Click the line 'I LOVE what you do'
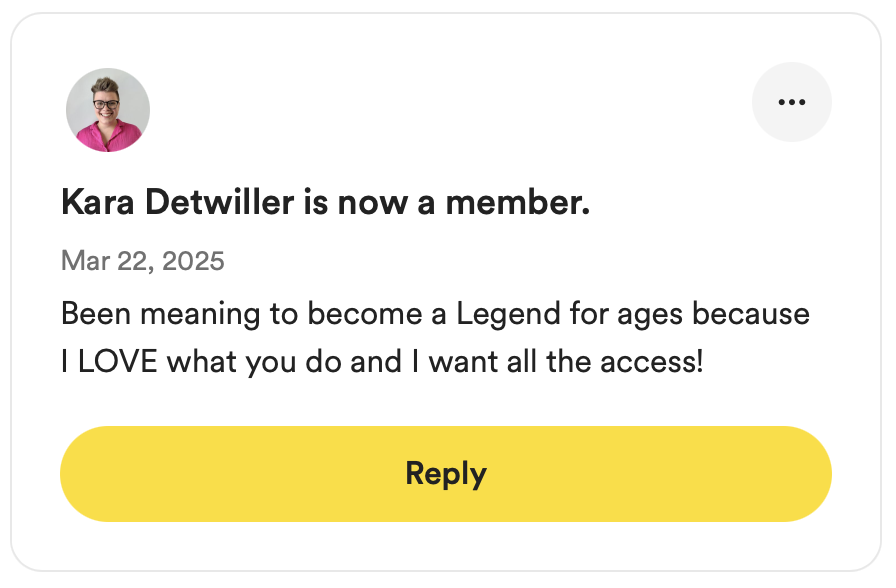Viewport: 896px width, 588px height. 382,362
